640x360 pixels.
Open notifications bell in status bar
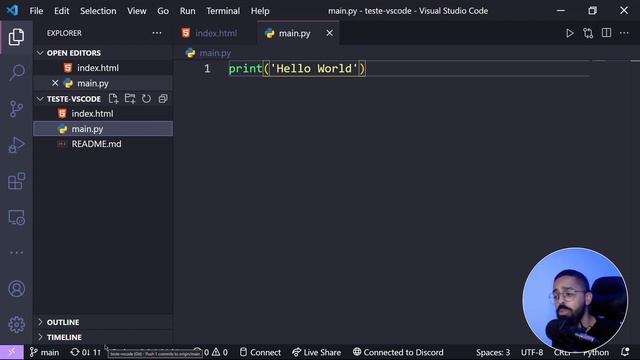click(625, 352)
